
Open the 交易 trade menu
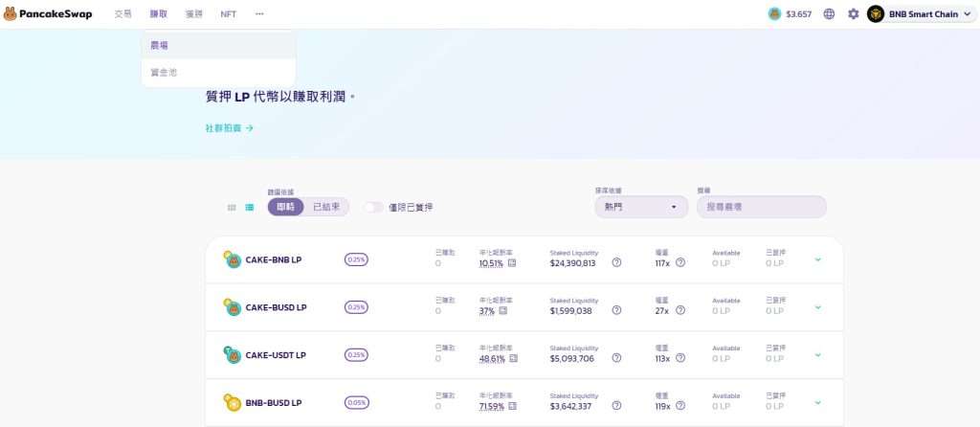coord(123,13)
